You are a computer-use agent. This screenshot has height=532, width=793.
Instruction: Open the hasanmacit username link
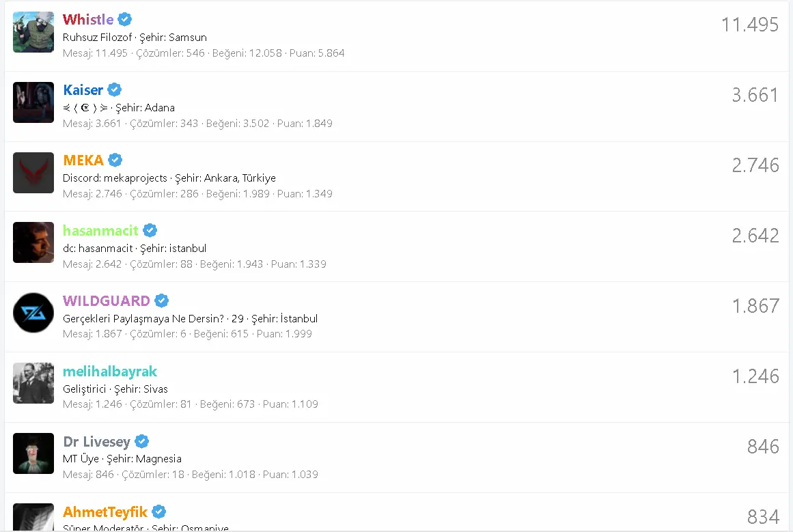click(100, 230)
